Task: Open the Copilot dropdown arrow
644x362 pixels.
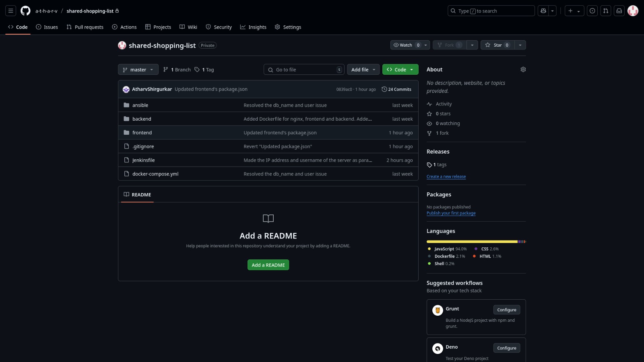Action: click(553, 11)
